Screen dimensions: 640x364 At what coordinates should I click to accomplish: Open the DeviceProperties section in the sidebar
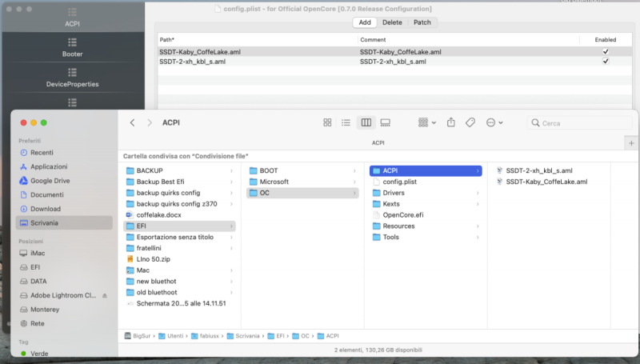tap(72, 78)
